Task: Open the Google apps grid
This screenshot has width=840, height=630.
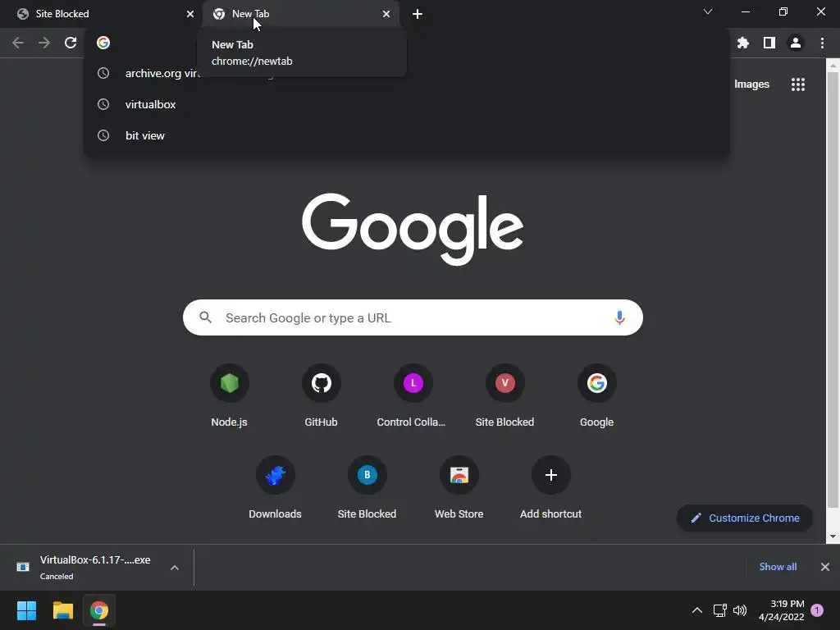Action: click(798, 84)
